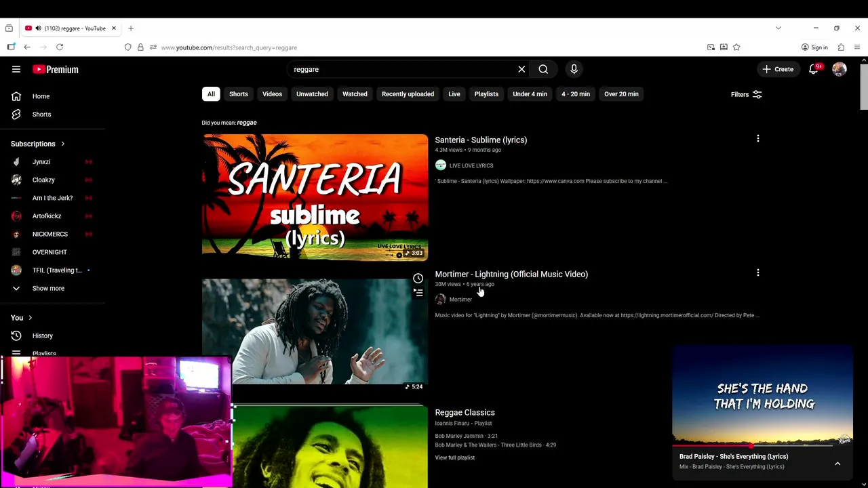Open browser extensions puzzle icon
This screenshot has height=488, width=868.
point(841,47)
